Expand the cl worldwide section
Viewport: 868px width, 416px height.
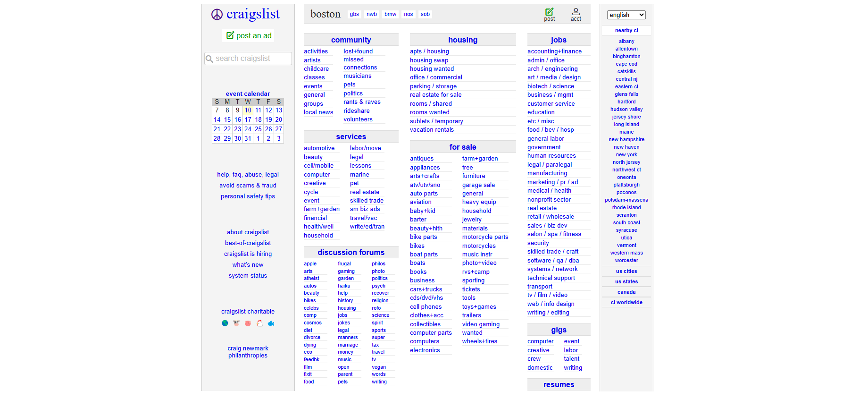(x=626, y=303)
